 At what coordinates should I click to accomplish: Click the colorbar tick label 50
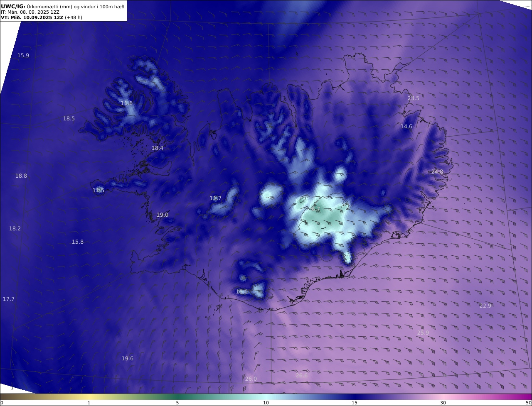click(x=529, y=403)
